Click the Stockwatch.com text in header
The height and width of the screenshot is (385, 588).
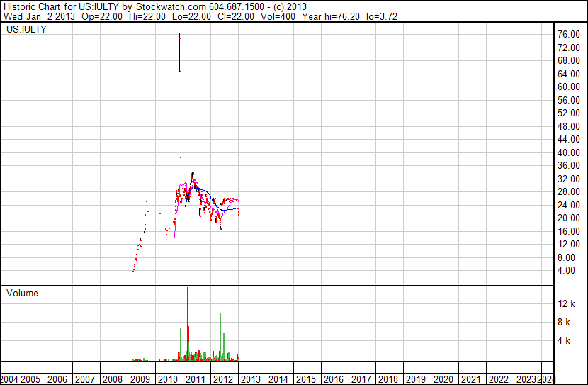pyautogui.click(x=171, y=7)
